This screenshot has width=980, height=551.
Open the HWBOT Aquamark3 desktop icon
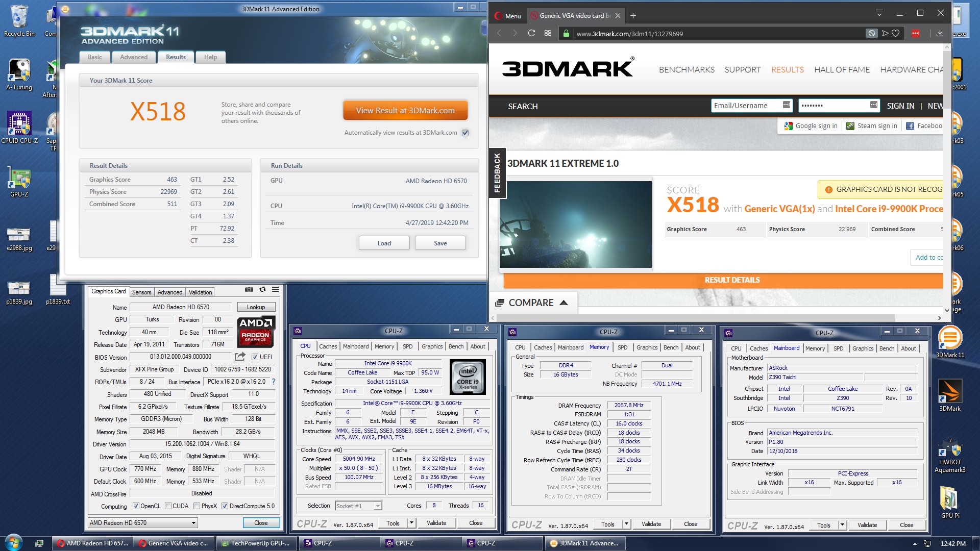950,455
